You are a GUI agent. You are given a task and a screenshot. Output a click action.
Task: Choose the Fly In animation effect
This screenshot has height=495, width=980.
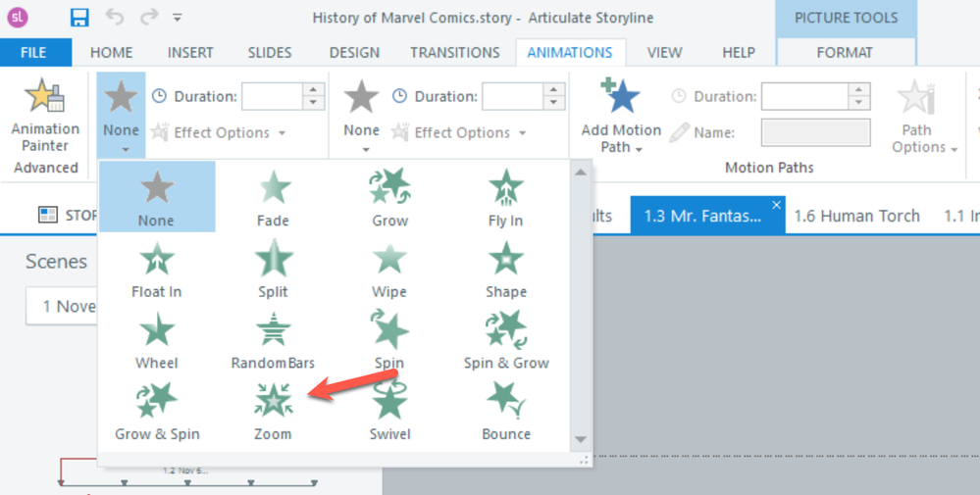coord(505,196)
